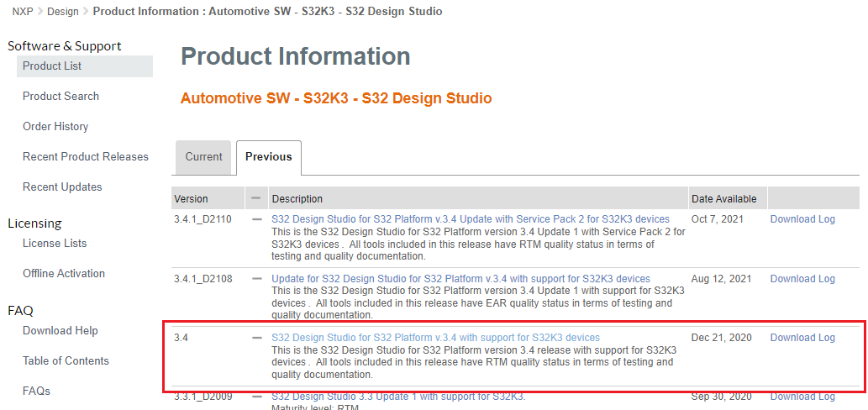This screenshot has height=410, width=868.
Task: Go to Design in the breadcrumb
Action: 63,12
